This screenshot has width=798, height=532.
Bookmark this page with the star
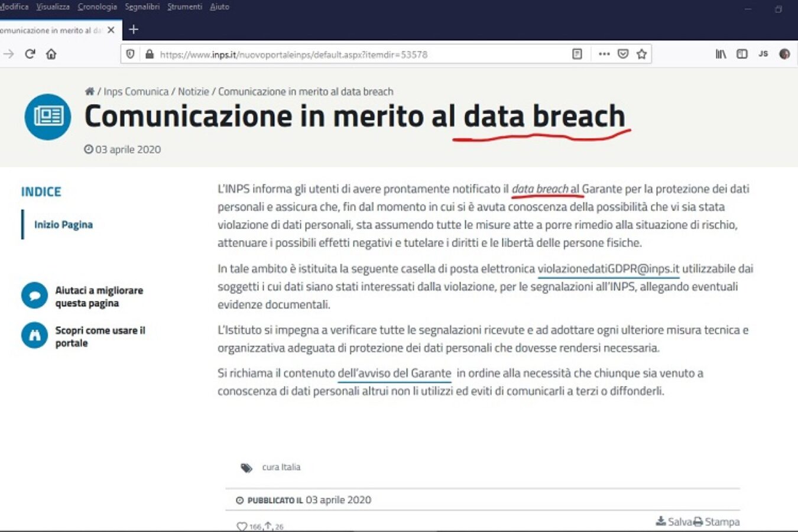pyautogui.click(x=641, y=54)
